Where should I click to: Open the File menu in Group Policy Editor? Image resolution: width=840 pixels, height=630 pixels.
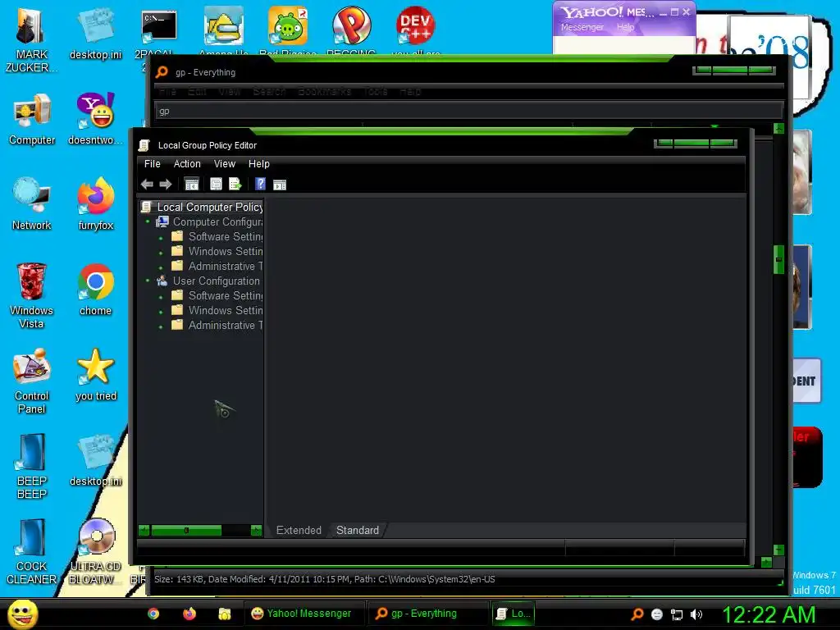click(152, 164)
